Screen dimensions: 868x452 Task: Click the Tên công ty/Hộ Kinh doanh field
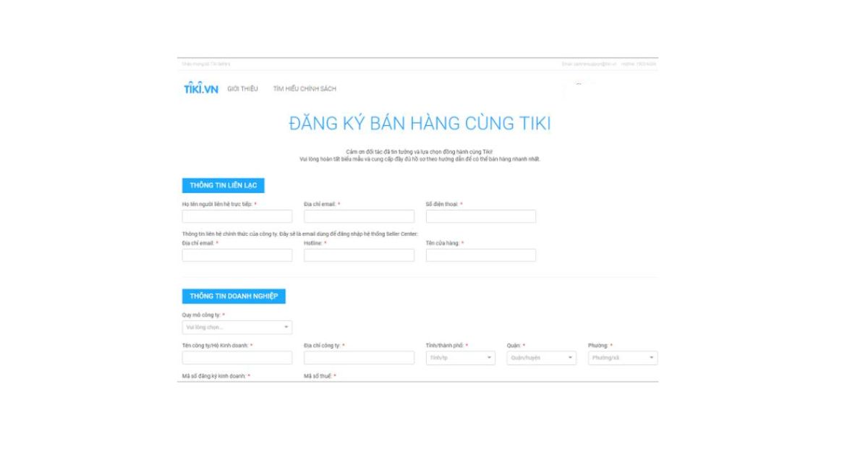coord(237,358)
